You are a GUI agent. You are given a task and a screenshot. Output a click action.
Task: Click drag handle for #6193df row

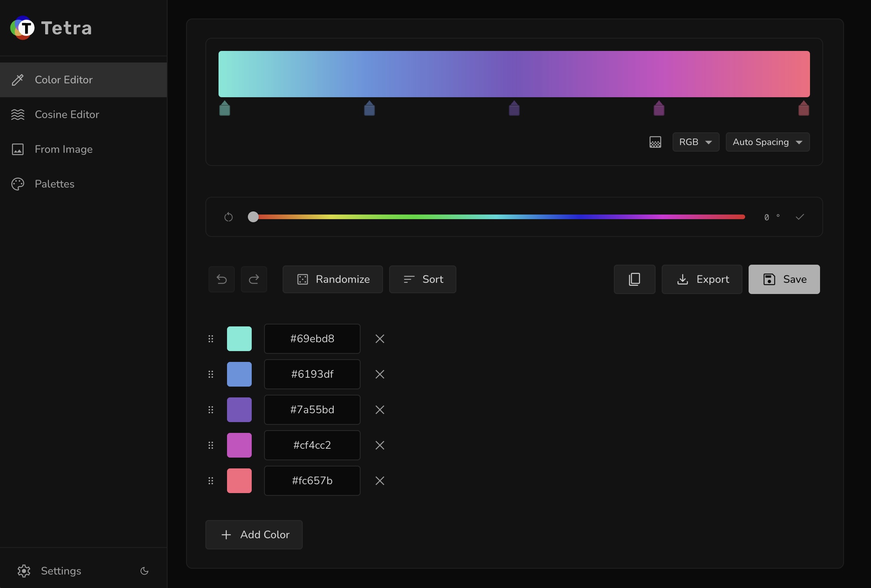[211, 374]
